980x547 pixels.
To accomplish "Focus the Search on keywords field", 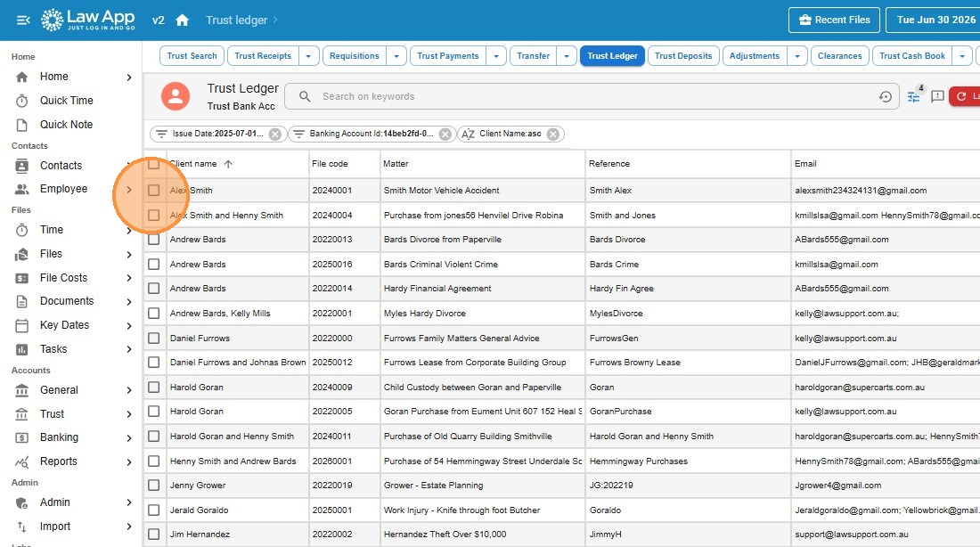I will pos(593,96).
